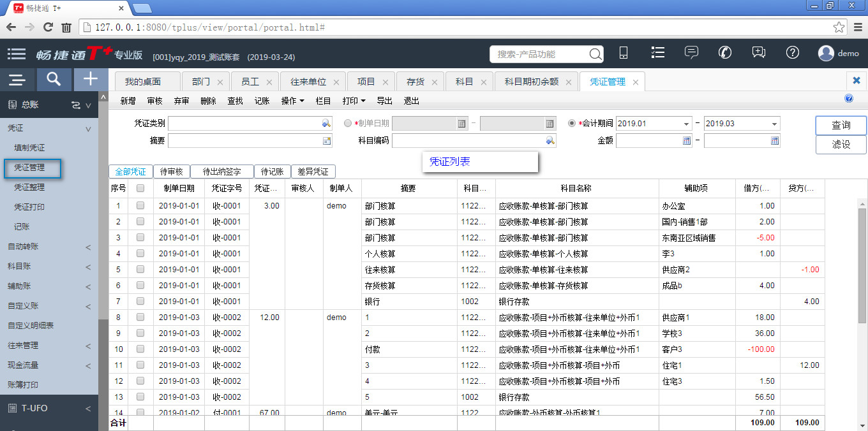The width and height of the screenshot is (868, 431).
Task: Open the 操作 dropdown menu
Action: (x=292, y=101)
